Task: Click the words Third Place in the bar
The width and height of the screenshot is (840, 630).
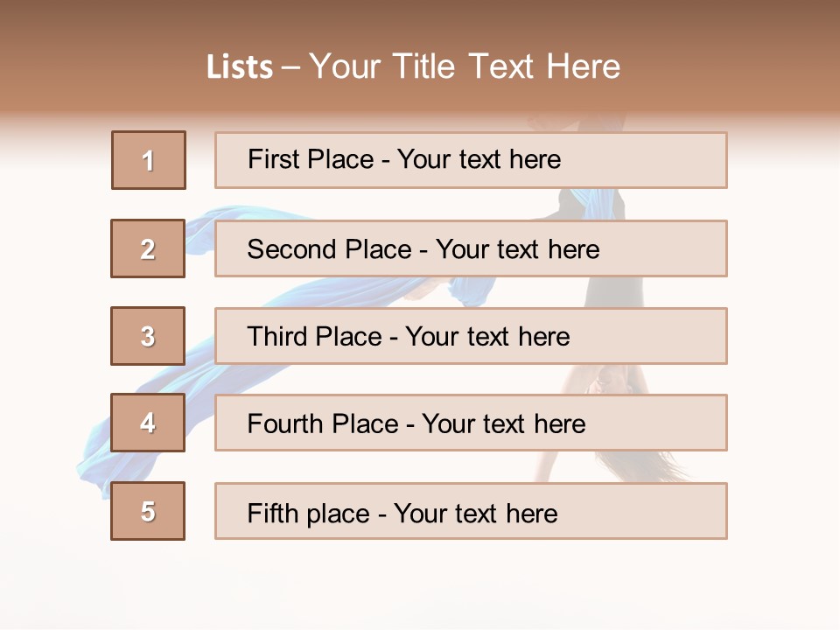Action: click(x=314, y=336)
